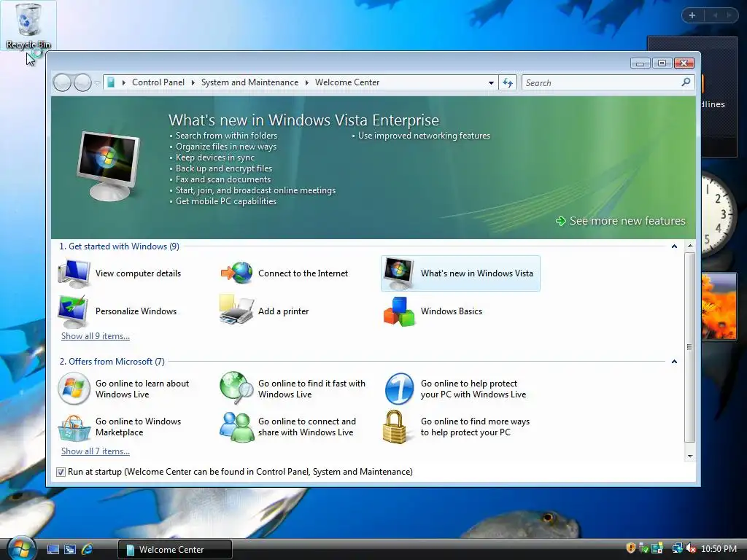
Task: Expand the arrow after System and Maintenance breadcrumb
Action: pyautogui.click(x=307, y=82)
